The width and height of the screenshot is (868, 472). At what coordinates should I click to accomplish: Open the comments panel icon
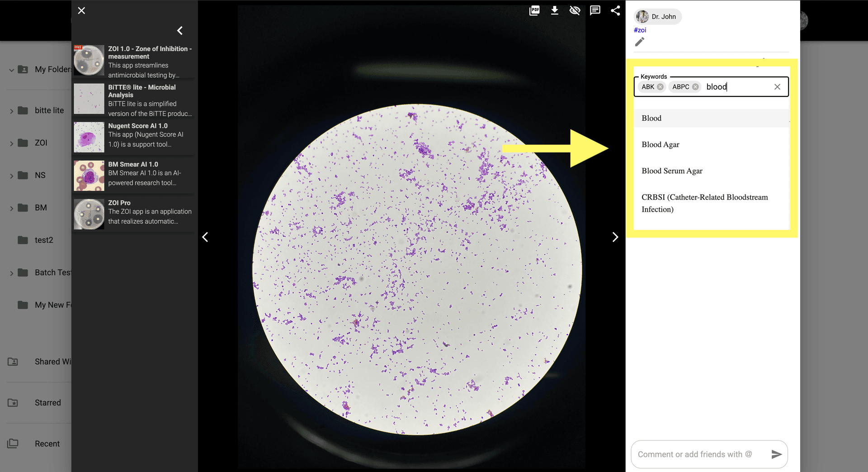point(595,10)
